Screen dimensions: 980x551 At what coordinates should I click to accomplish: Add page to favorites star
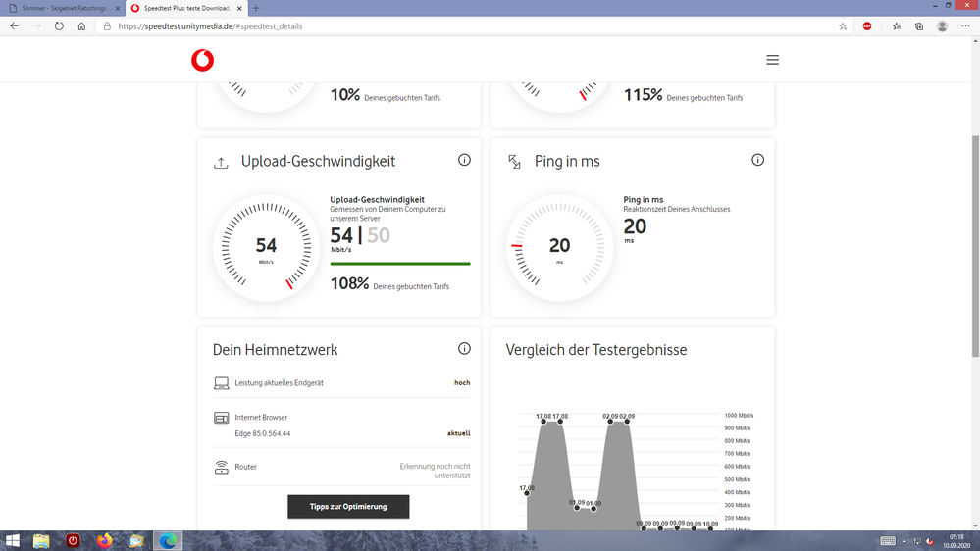[843, 26]
